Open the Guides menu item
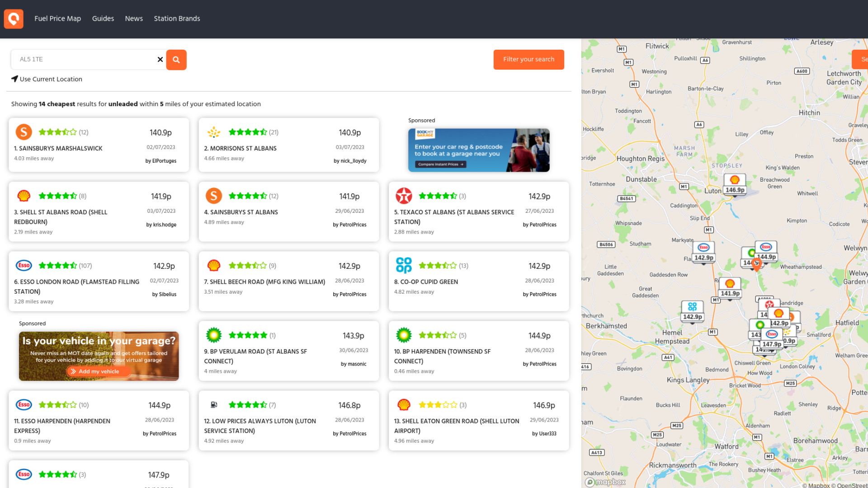 tap(103, 19)
